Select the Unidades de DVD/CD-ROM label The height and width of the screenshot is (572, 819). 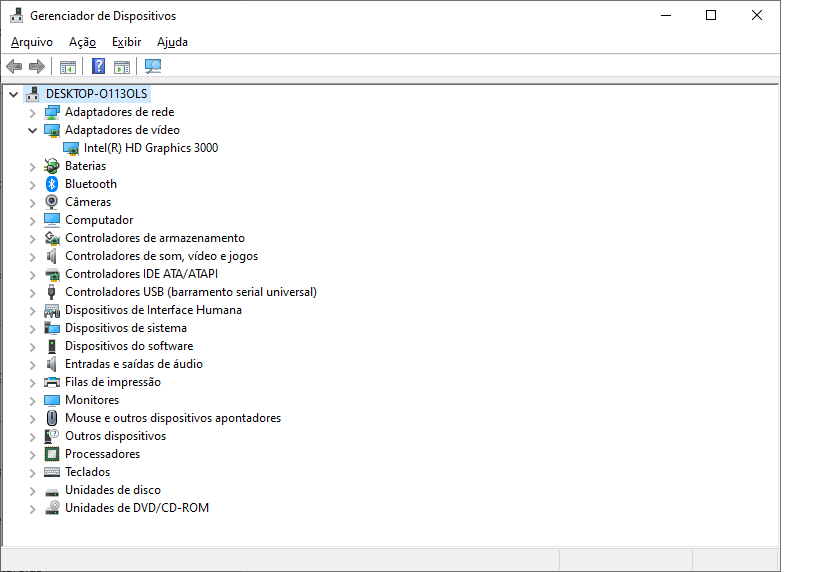(x=137, y=508)
